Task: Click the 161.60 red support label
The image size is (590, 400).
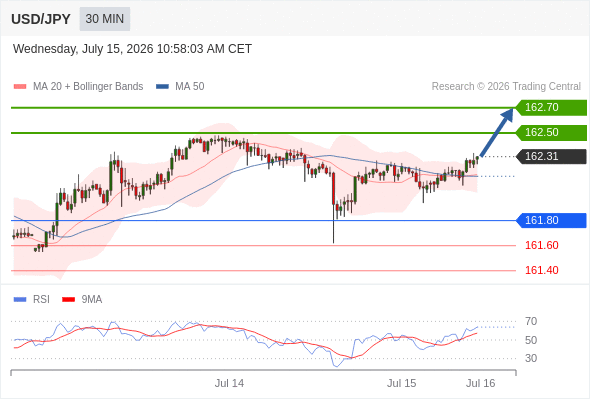Action: (541, 245)
